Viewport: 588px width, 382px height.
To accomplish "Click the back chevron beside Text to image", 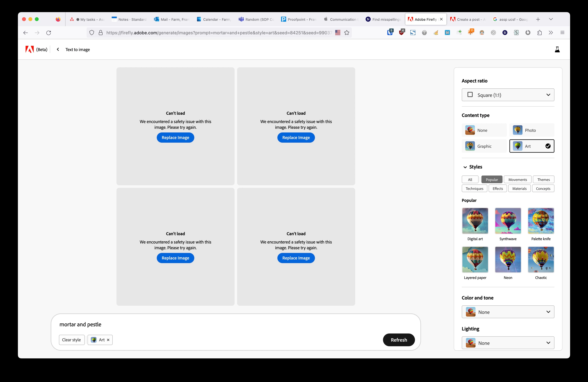I will coord(58,49).
